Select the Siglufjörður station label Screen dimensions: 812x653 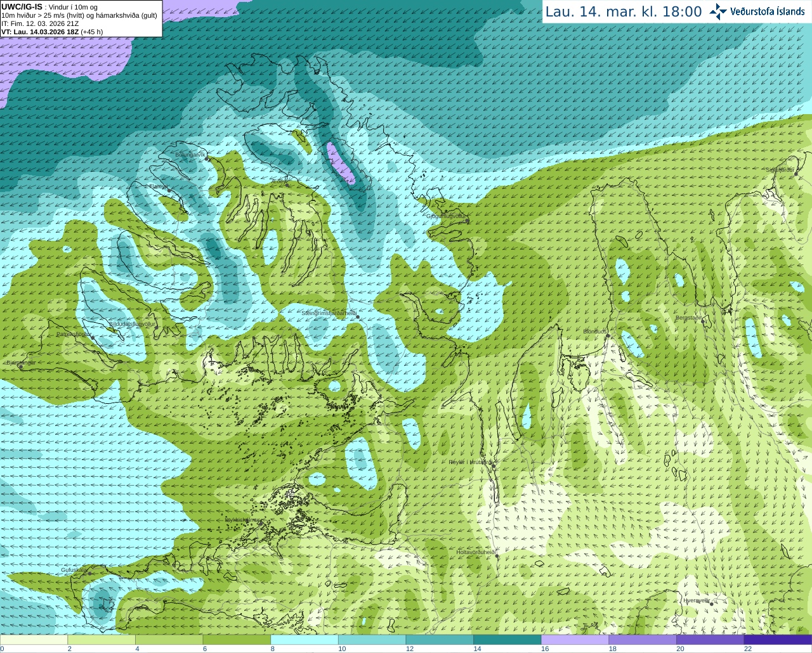(780, 170)
